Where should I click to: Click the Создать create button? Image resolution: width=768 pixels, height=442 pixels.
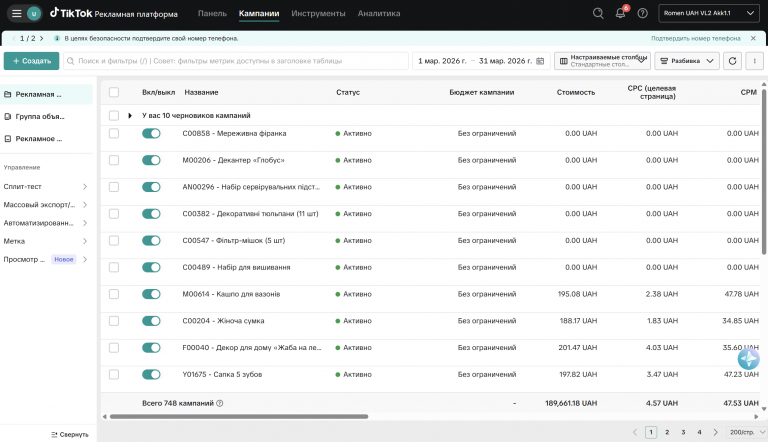tap(31, 61)
